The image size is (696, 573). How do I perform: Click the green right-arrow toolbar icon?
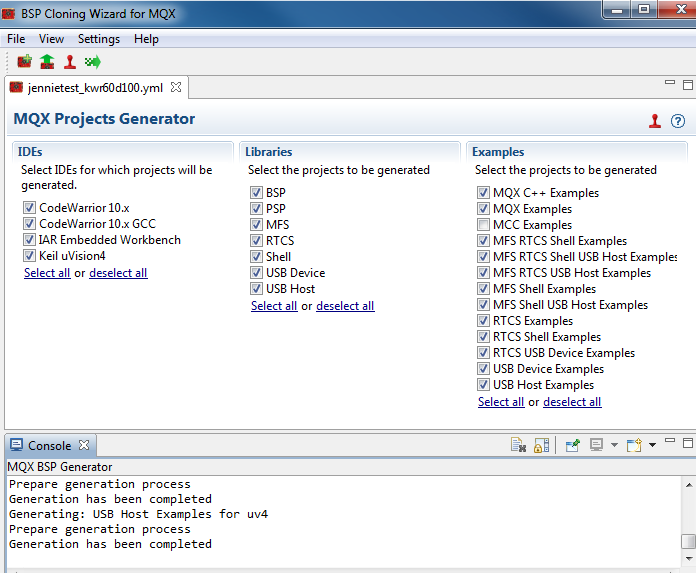pyautogui.click(x=93, y=62)
